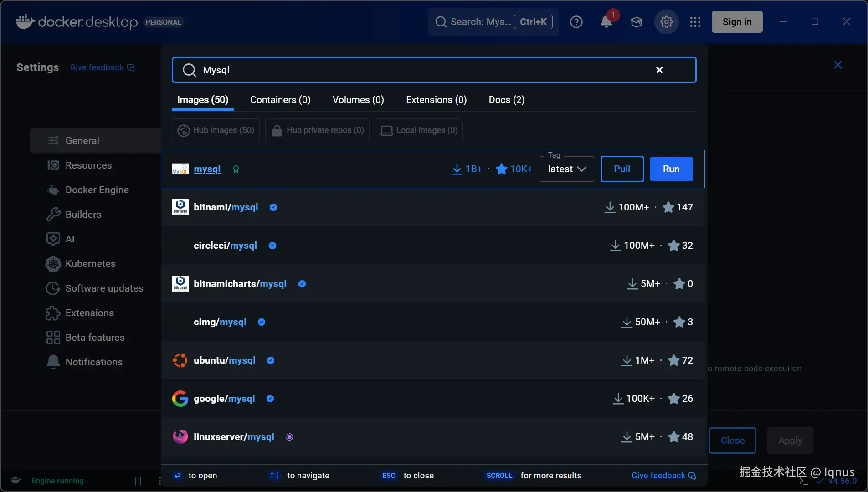
Task: Click the bitnami/mysql logo thumbnail
Action: (x=180, y=207)
